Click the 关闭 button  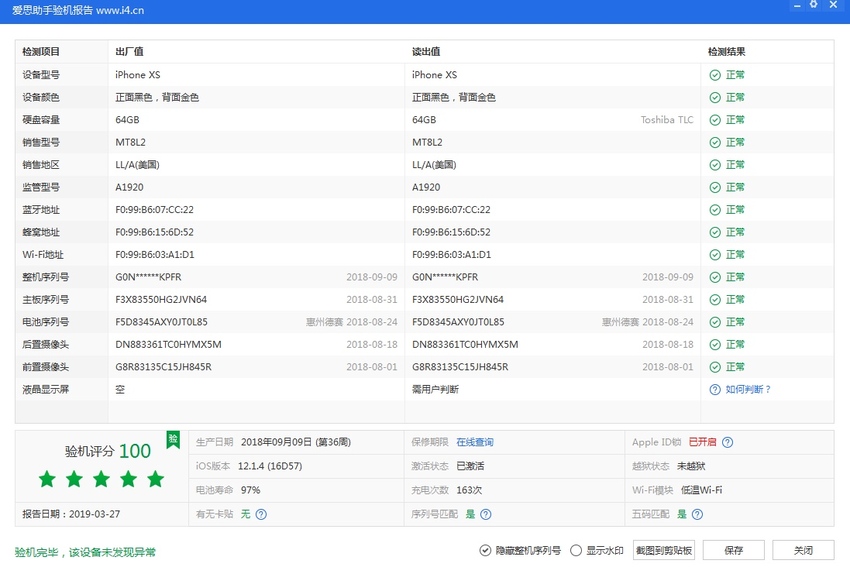[803, 551]
